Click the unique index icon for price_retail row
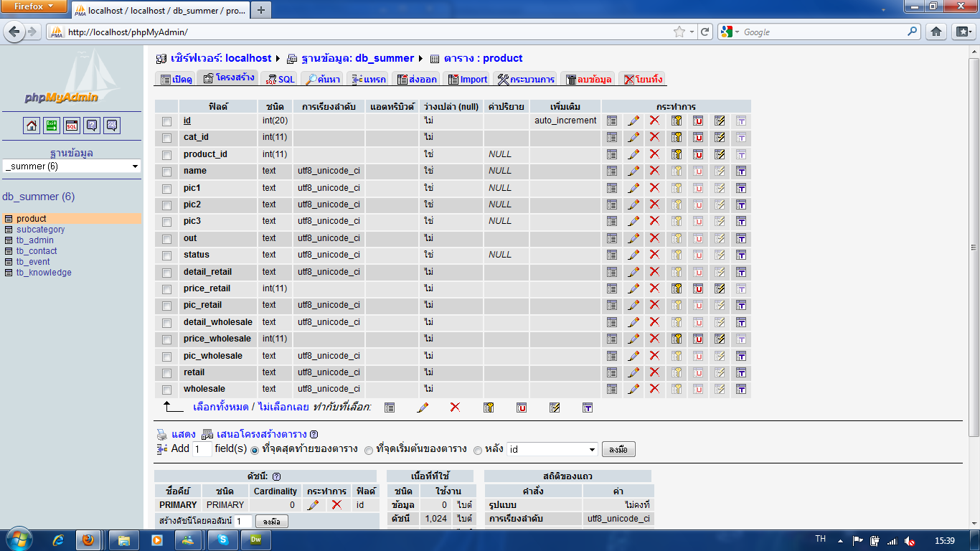 (698, 288)
